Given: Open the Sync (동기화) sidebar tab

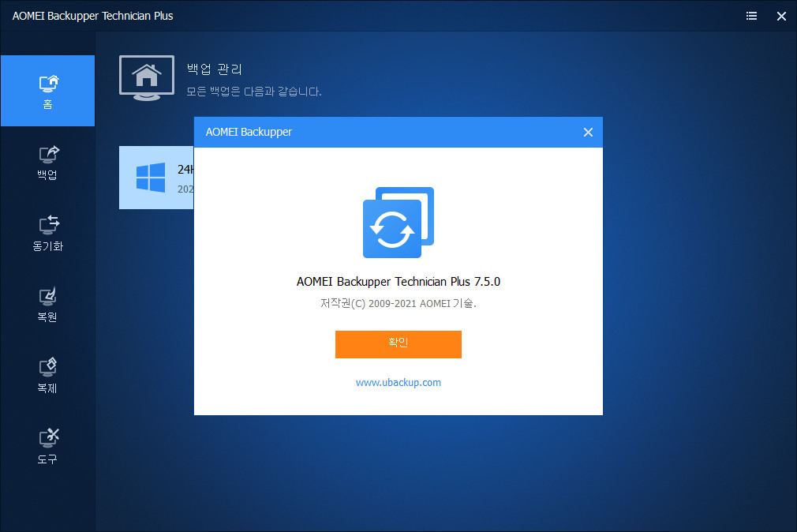Looking at the screenshot, I should (x=48, y=234).
